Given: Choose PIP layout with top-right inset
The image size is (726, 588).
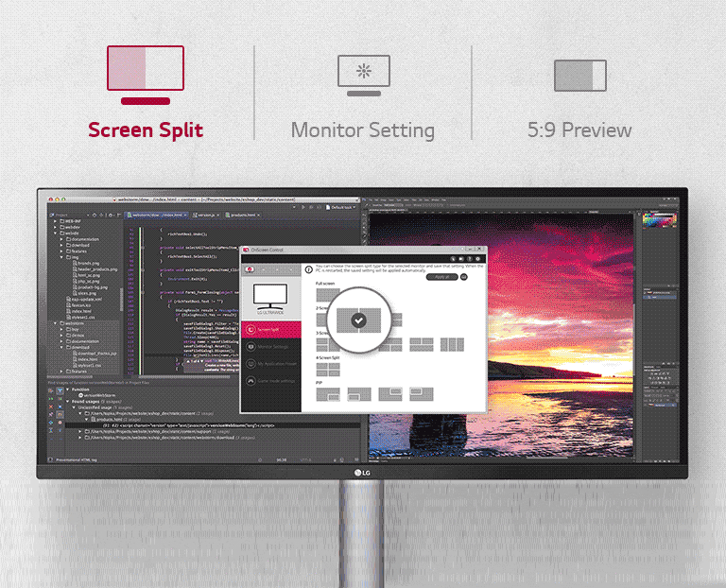Looking at the screenshot, I should coord(390,394).
